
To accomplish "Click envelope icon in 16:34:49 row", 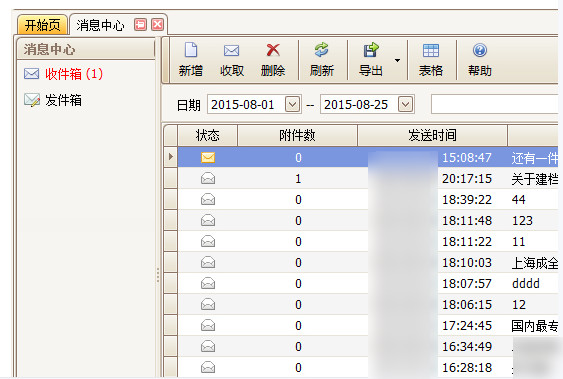I will (208, 346).
